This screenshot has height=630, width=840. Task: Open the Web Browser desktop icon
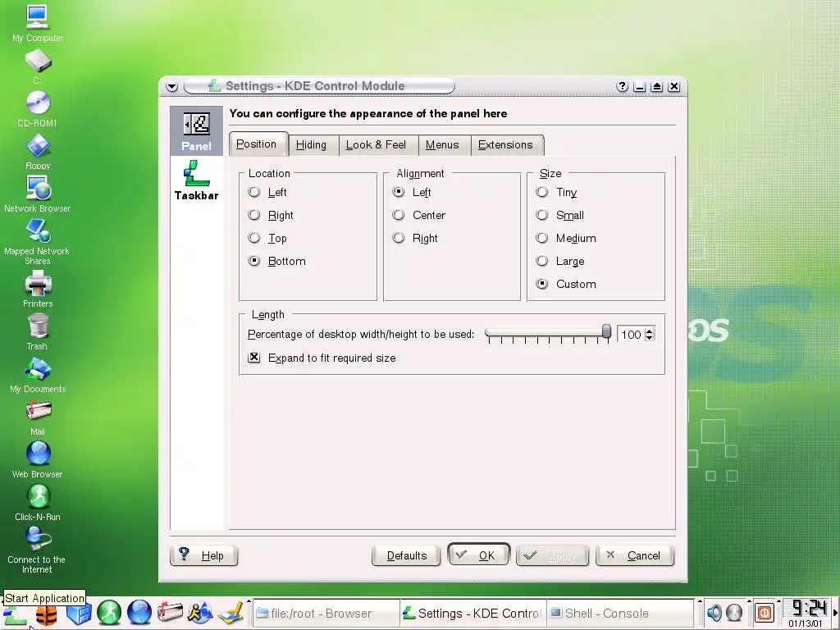[x=38, y=459]
